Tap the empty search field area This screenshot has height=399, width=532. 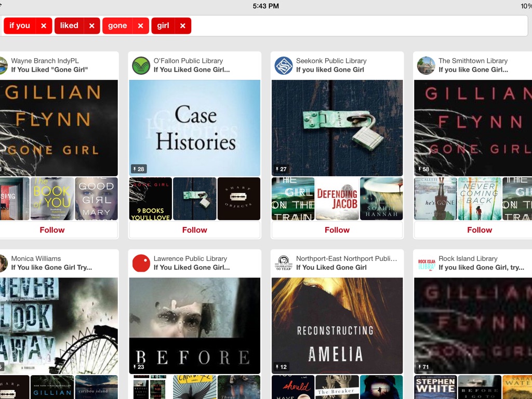pyautogui.click(x=358, y=26)
